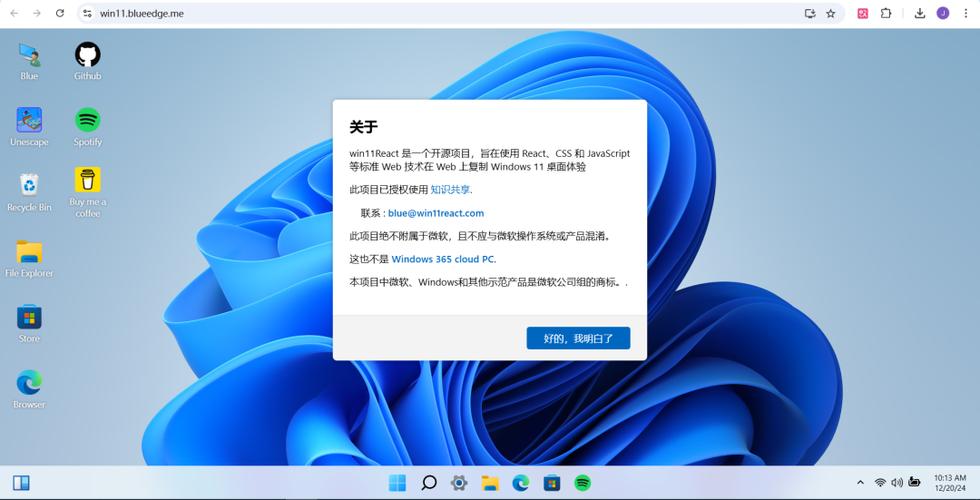Open the 知识共享 license link
The width and height of the screenshot is (980, 500).
pyautogui.click(x=450, y=189)
